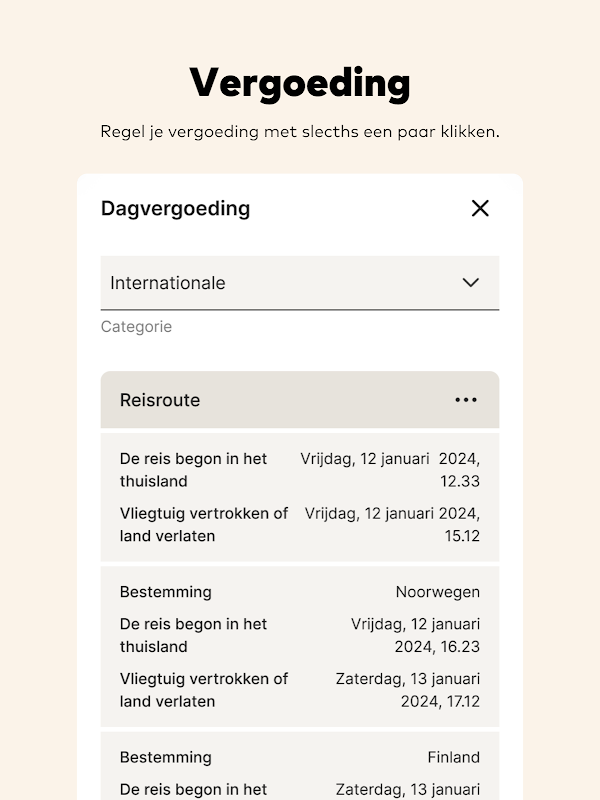Click 'Vliegtuig vertrokken' label in the Noorwegen card
Image resolution: width=600 pixels, height=800 pixels.
click(x=204, y=689)
